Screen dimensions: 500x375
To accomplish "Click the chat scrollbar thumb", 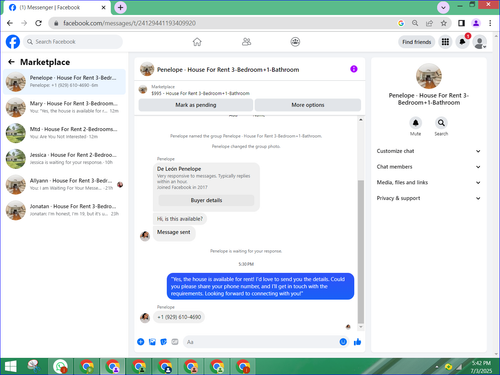I will 361,252.
